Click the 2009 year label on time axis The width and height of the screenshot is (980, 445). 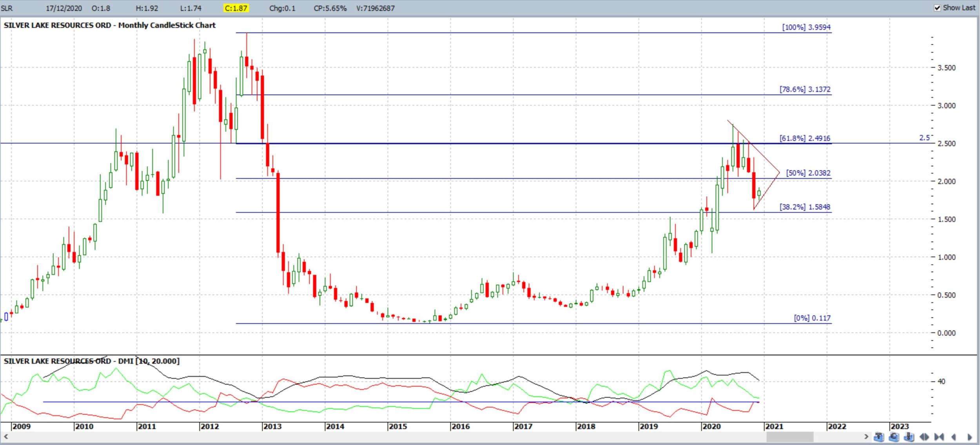(x=22, y=426)
